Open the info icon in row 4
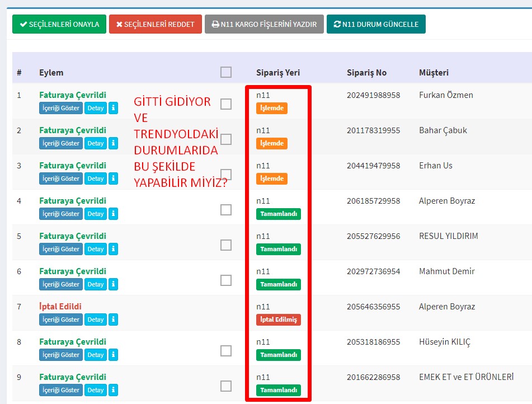 point(113,214)
